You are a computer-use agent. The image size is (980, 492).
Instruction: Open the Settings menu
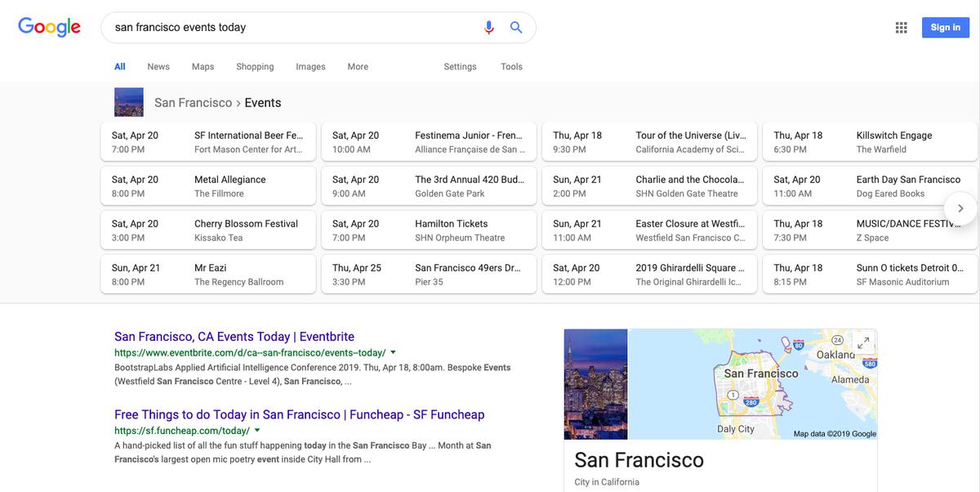[460, 66]
